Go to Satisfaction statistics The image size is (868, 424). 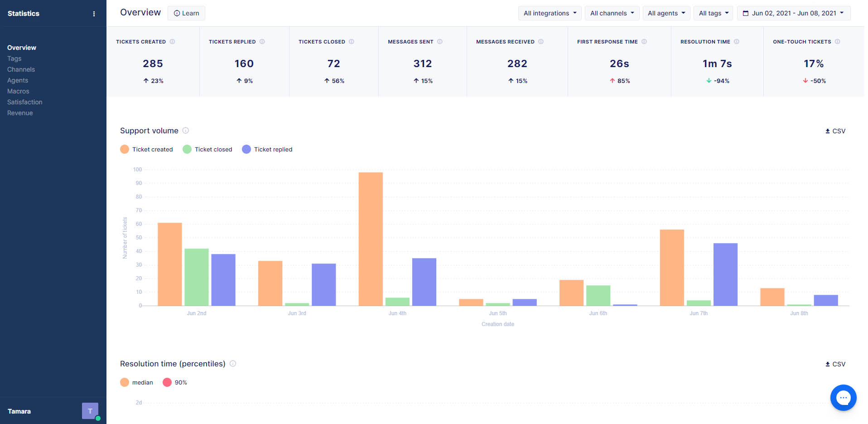point(25,102)
